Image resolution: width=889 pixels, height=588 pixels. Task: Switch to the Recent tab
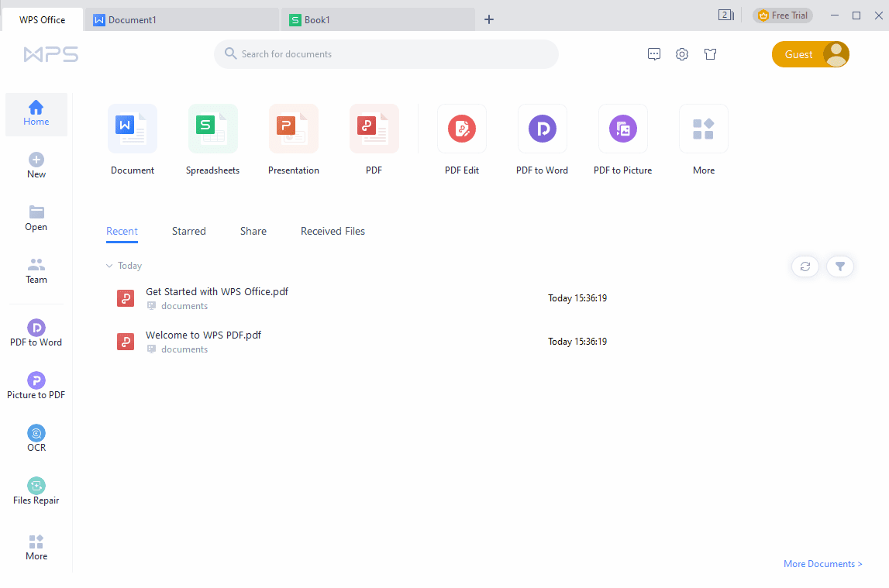[122, 231]
